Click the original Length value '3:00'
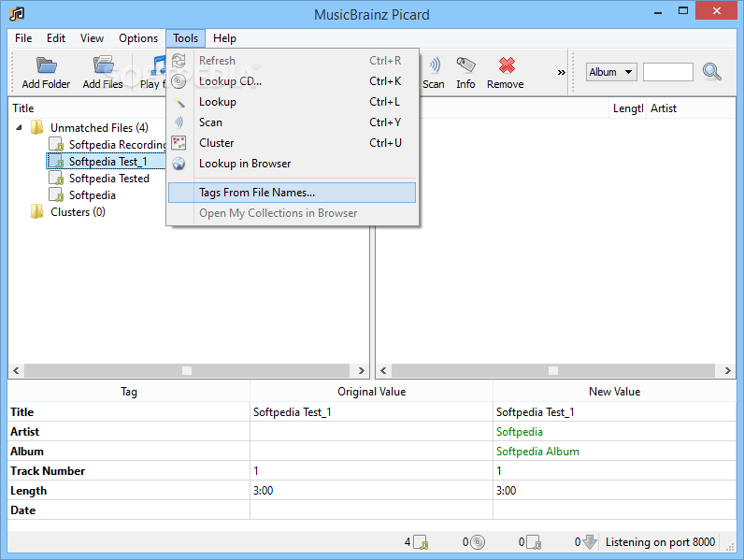 click(264, 491)
